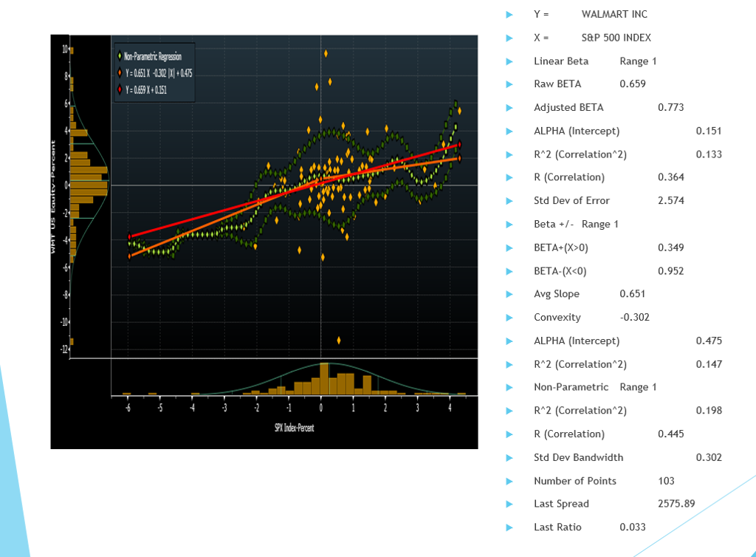Click the blue arrow beside Adjusted BETA
Image resolution: width=756 pixels, height=557 pixels.
tap(509, 107)
